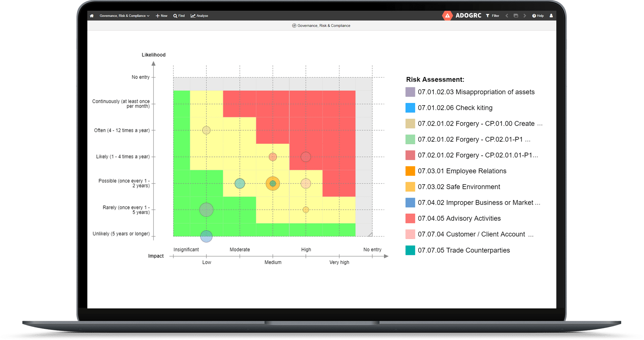Click the ADOGRC warning triangle logo

coord(447,15)
